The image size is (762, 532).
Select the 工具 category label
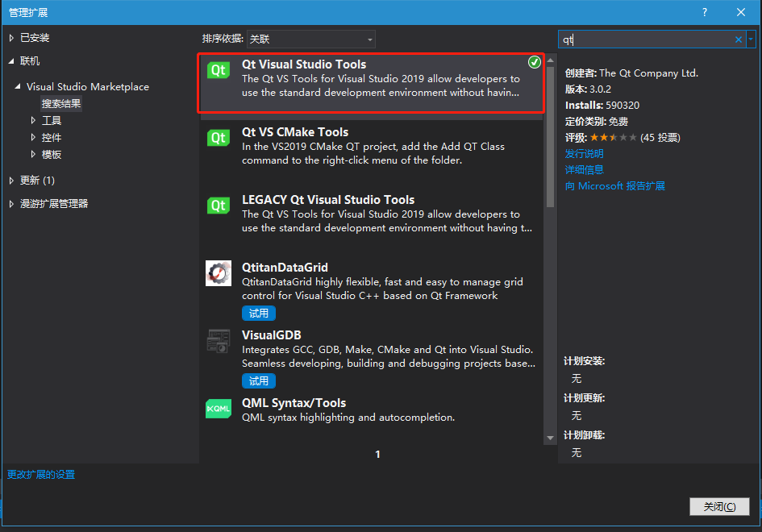point(52,120)
